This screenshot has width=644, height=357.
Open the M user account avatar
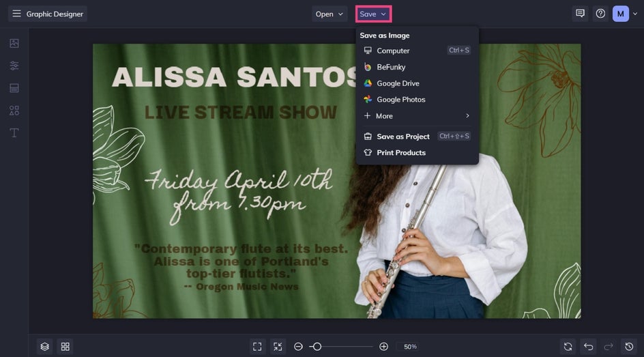click(x=621, y=14)
